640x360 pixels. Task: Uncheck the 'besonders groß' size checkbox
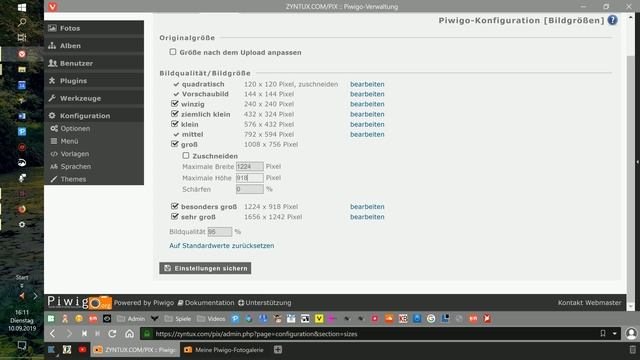[175, 206]
